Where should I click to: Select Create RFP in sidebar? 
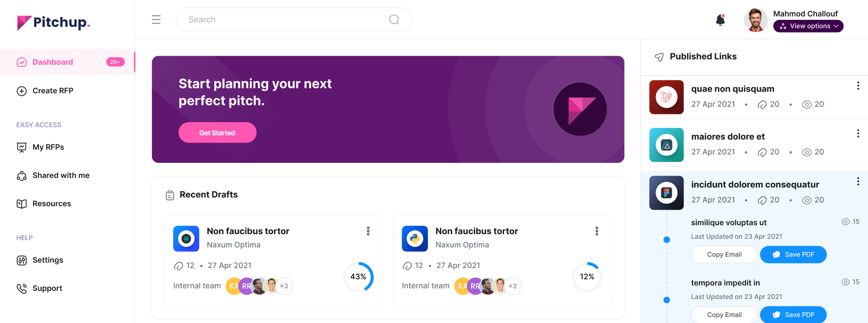tap(52, 91)
